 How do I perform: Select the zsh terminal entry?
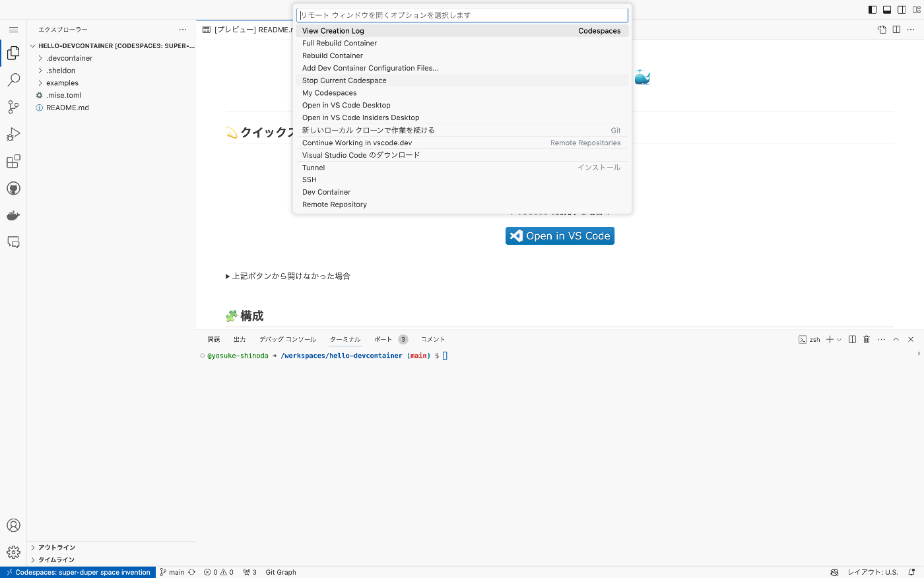coord(809,339)
